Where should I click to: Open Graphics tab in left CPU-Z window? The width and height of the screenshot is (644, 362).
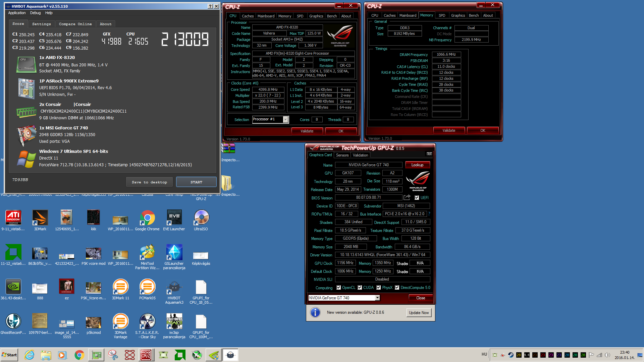(x=316, y=16)
